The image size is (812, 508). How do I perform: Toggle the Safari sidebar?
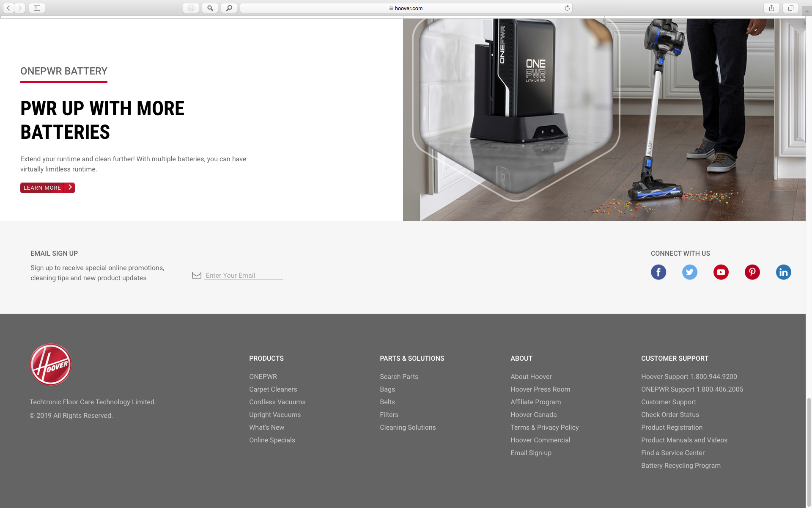(37, 8)
